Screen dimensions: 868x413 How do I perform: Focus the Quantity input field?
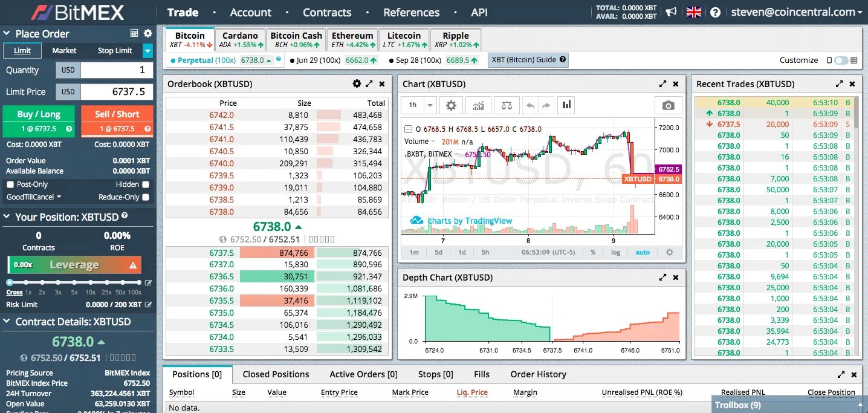[x=117, y=70]
